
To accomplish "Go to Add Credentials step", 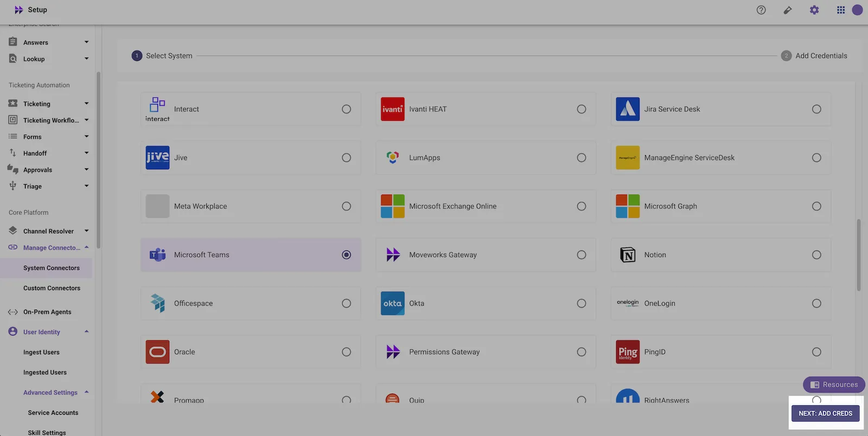I will click(814, 56).
